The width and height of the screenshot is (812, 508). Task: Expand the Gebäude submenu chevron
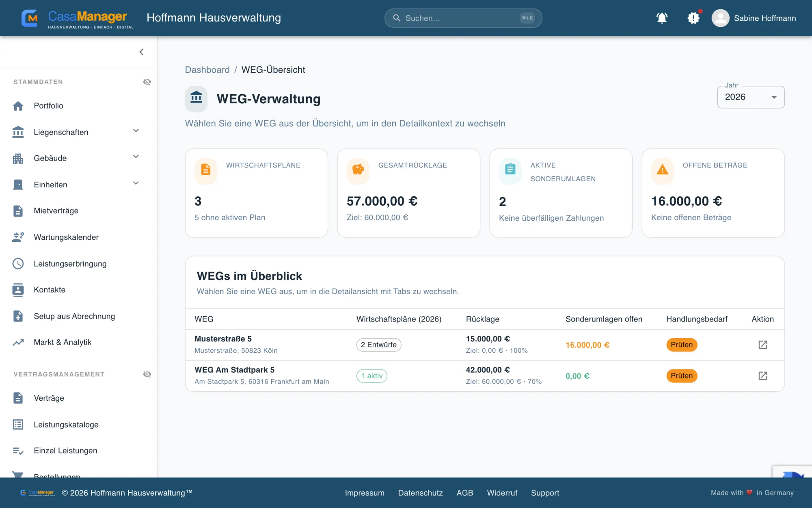136,156
